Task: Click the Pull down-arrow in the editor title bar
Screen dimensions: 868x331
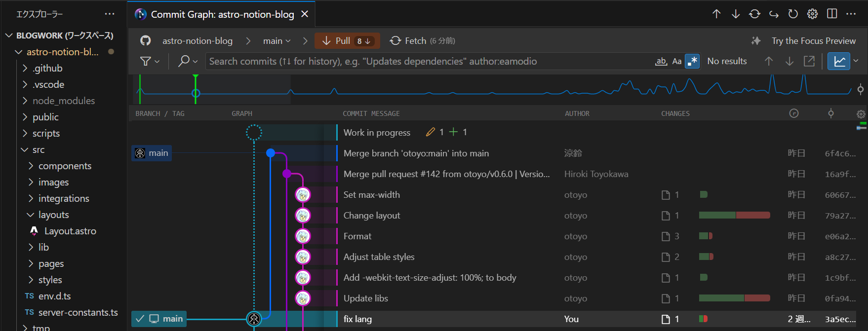Action: coord(736,14)
